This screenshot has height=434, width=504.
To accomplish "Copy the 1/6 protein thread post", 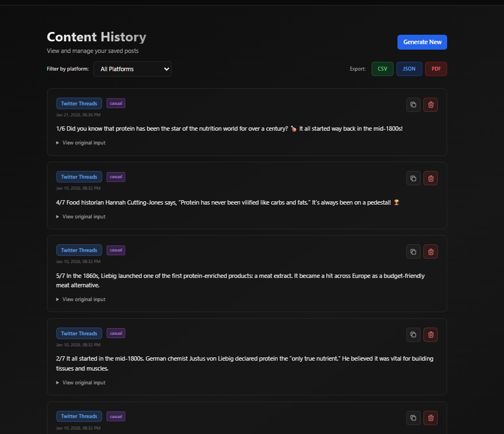I will pos(413,105).
